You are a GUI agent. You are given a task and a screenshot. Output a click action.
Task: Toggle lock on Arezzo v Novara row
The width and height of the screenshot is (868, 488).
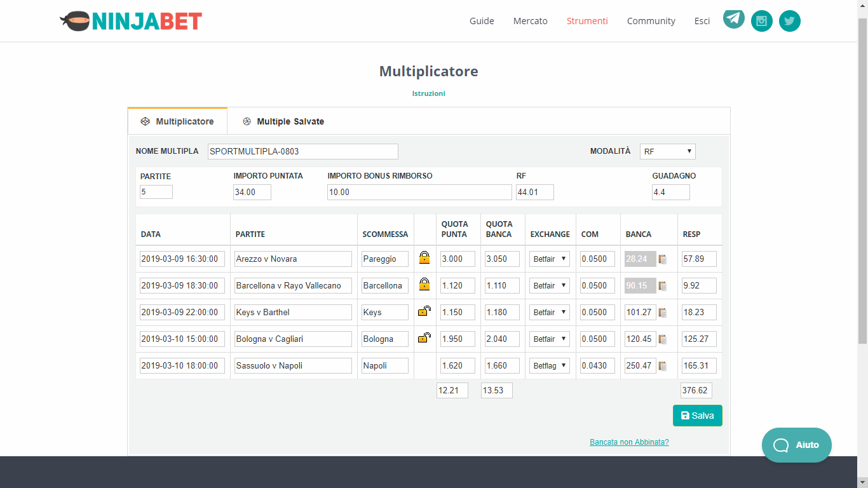point(424,257)
